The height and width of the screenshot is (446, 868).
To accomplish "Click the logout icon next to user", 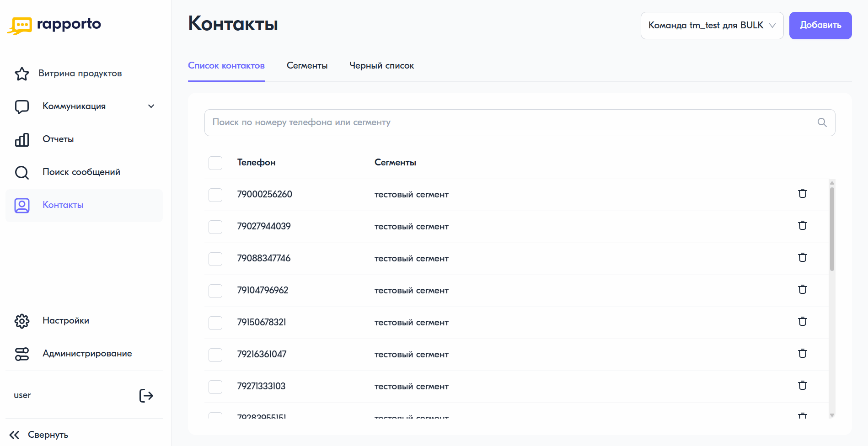I will 146,396.
